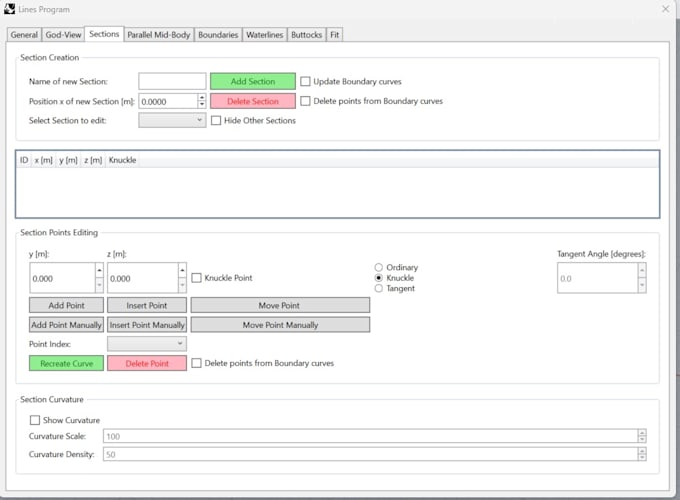Open the God-View tab
Viewport: 680px width, 500px height.
(x=63, y=35)
